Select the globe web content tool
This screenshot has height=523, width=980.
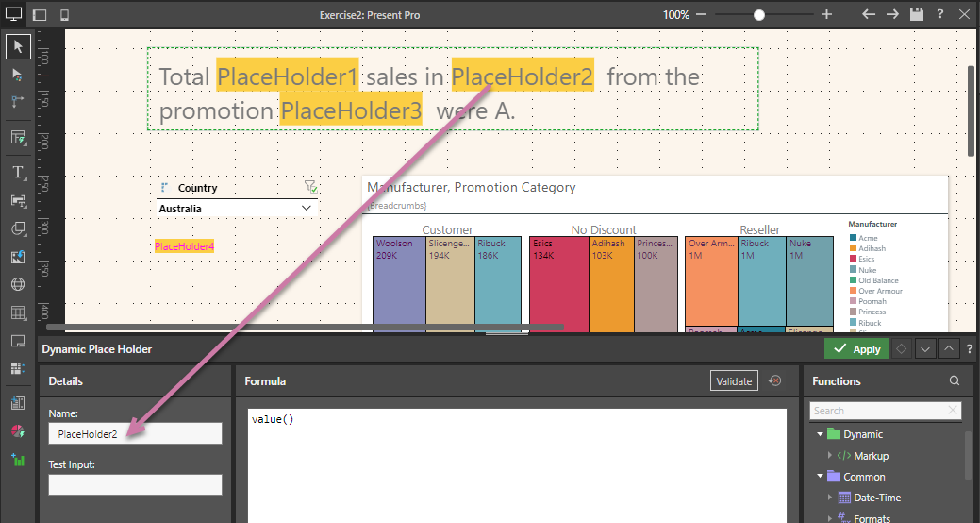18,285
